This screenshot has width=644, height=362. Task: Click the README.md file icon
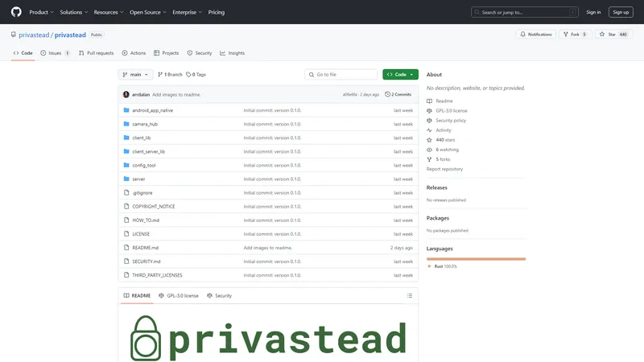tap(126, 248)
